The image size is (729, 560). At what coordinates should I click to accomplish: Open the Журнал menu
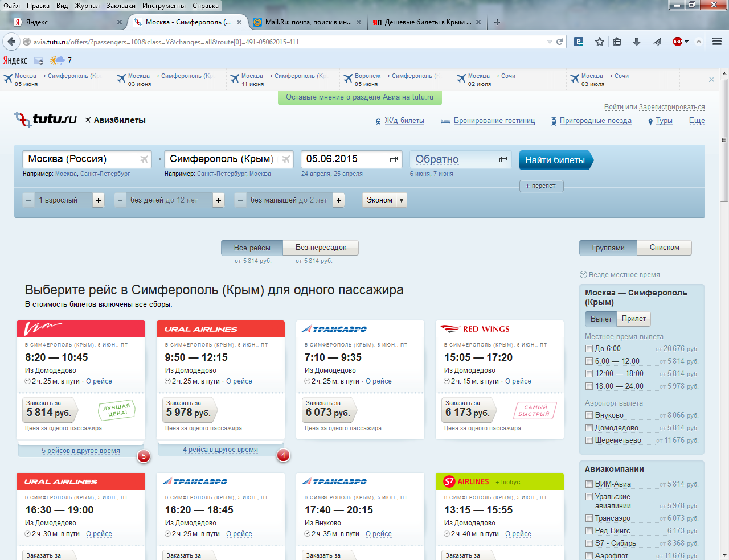[87, 6]
